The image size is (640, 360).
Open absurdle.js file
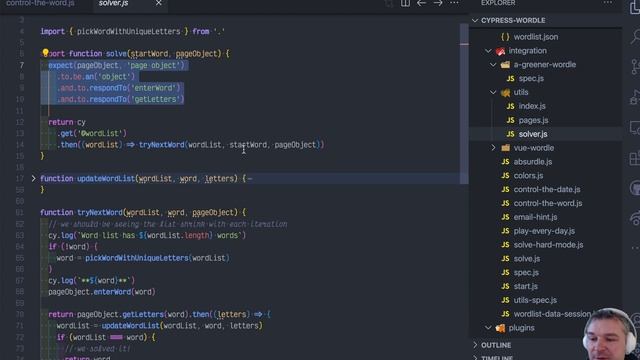533,162
